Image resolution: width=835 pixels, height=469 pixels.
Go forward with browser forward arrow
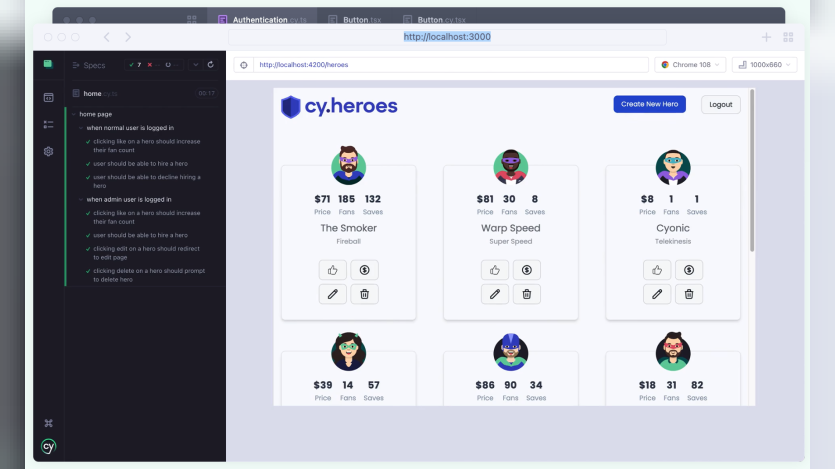(x=128, y=37)
